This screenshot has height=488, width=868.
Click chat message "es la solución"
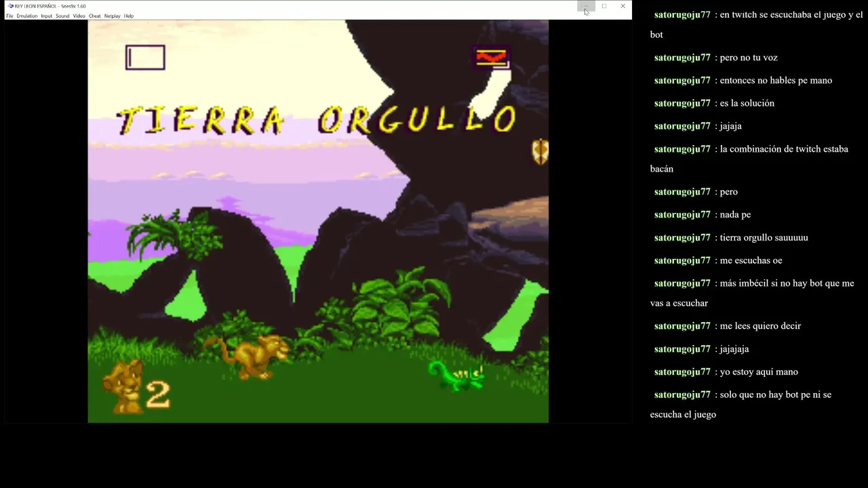click(x=747, y=104)
